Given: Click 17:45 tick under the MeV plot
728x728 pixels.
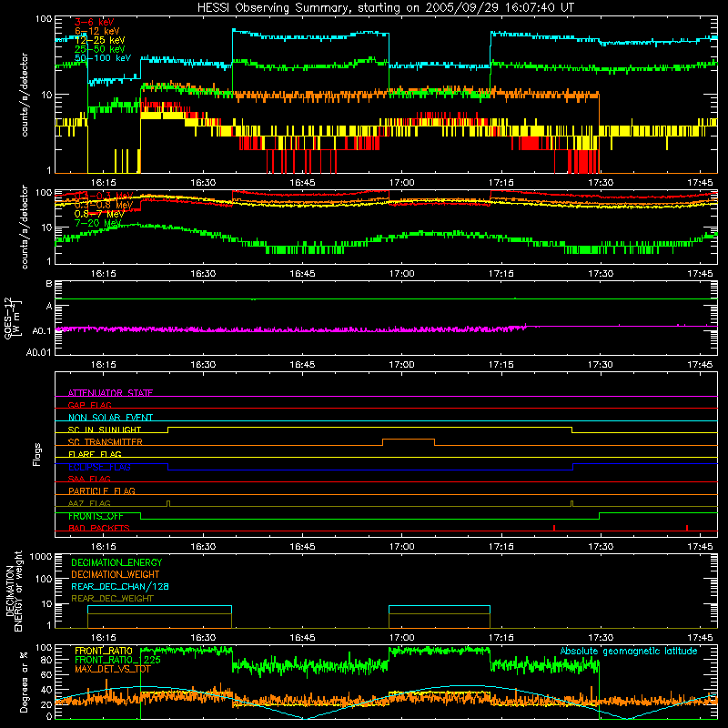Looking at the screenshot, I should point(700,274).
